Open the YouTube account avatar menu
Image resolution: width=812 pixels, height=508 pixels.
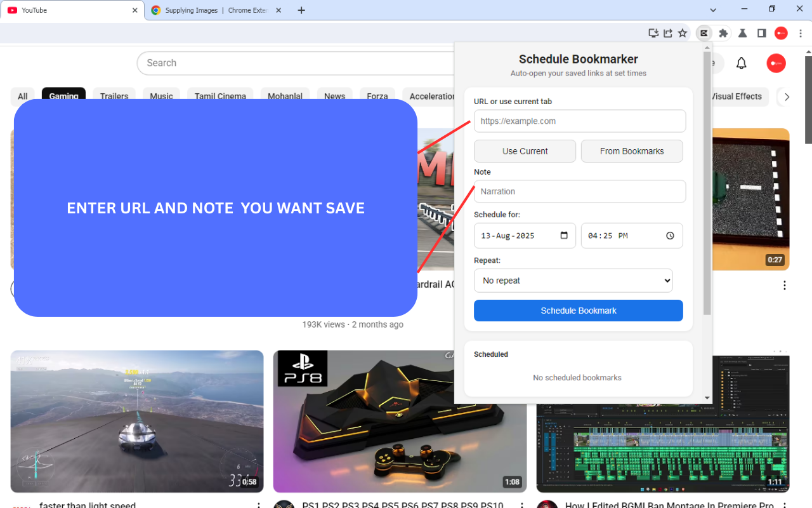(x=776, y=63)
